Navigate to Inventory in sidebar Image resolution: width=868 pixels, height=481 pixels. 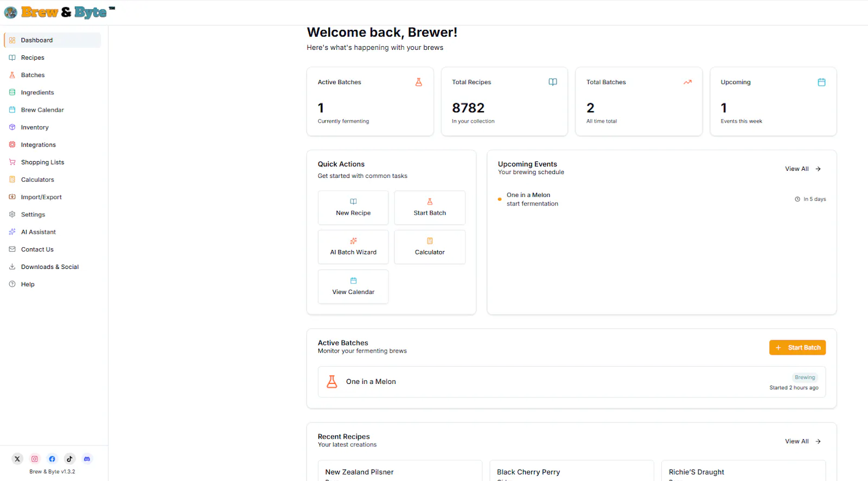click(x=53, y=127)
